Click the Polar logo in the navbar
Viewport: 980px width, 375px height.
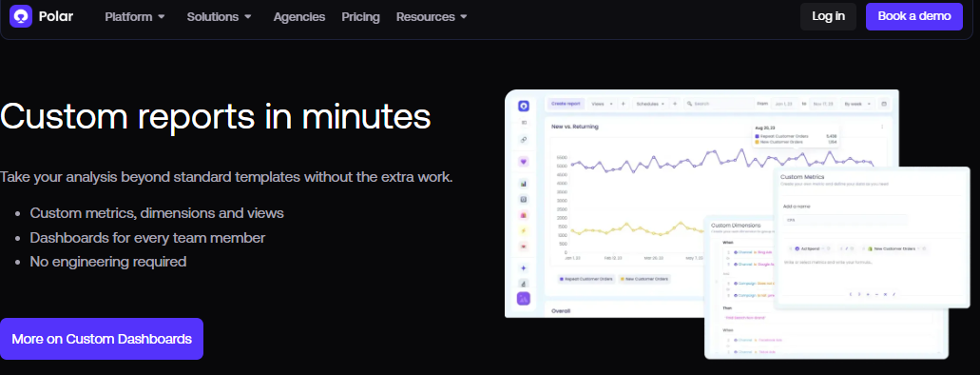[x=41, y=17]
